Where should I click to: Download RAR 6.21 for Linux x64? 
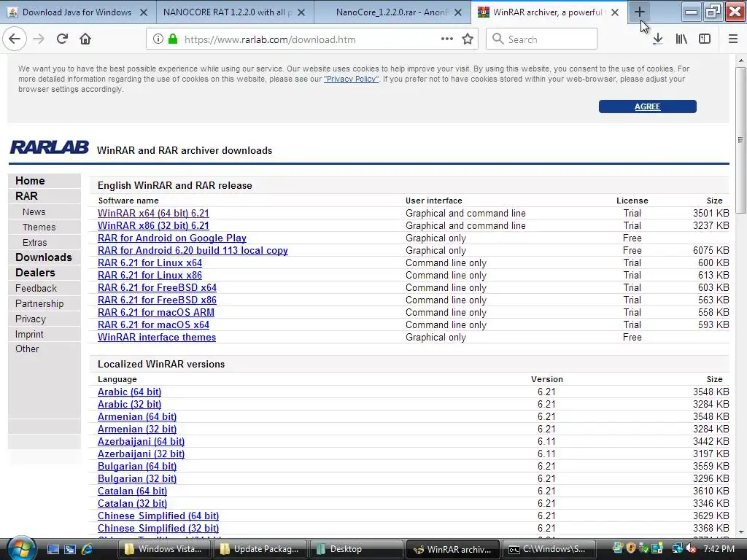150,262
